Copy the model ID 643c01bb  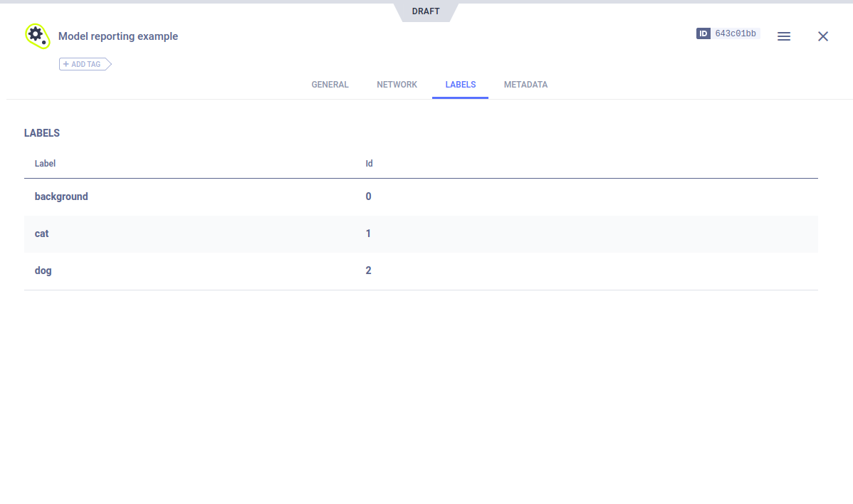point(736,33)
